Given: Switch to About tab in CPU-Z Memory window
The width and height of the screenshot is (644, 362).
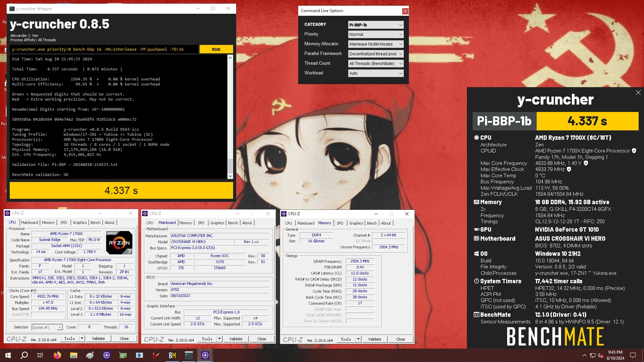Looking at the screenshot, I should click(386, 223).
